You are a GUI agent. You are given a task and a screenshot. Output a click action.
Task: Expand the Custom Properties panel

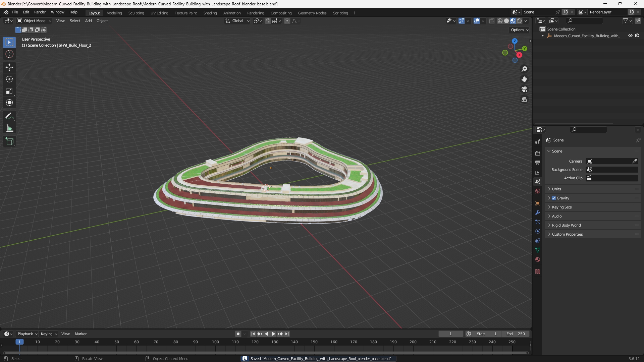point(593,234)
